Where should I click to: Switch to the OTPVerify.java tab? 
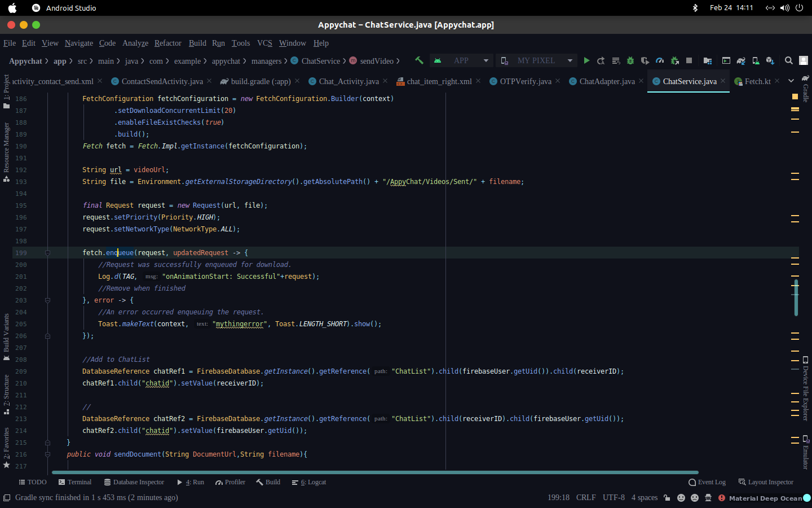[x=524, y=81]
